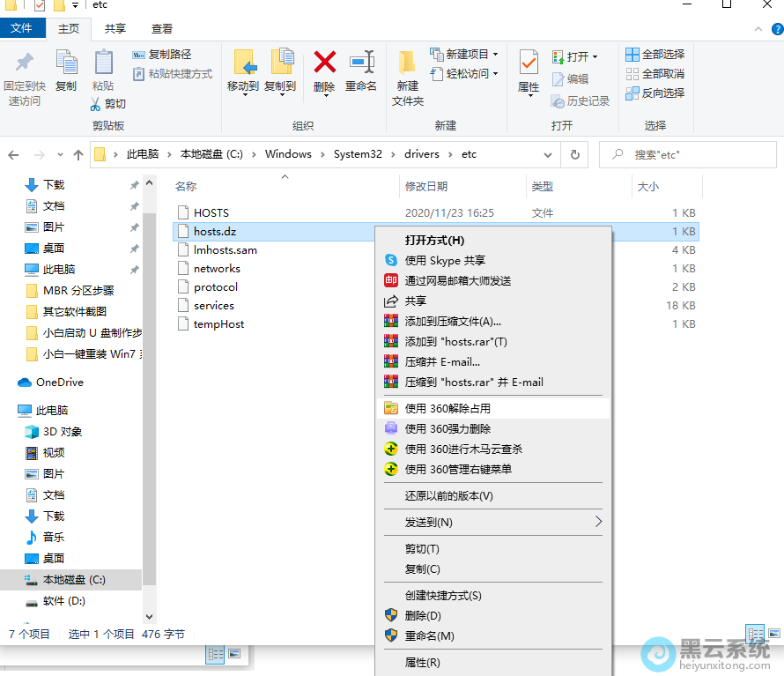
Task: Click the 剪切 (Cut) scissors icon
Action: 107,105
